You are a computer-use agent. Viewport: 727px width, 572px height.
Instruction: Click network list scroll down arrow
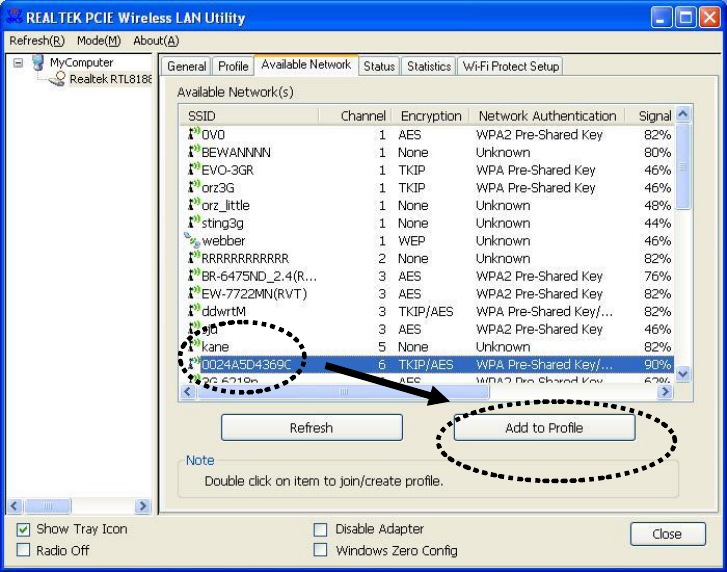[683, 374]
